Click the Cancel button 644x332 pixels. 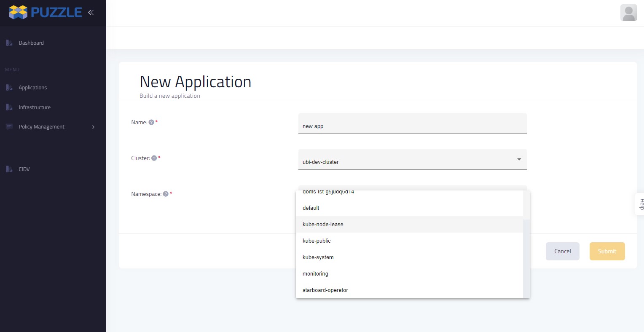pos(563,252)
